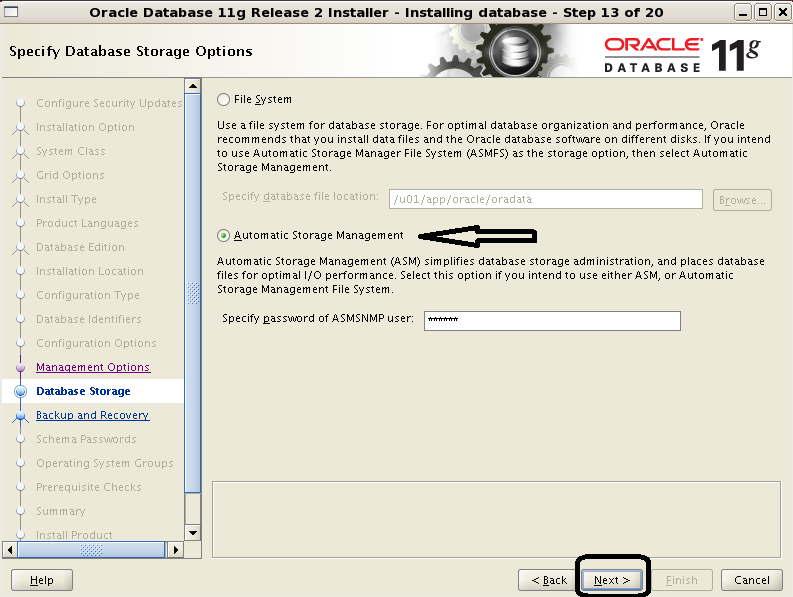
Task: Select the Database Storage step
Action: coord(83,391)
